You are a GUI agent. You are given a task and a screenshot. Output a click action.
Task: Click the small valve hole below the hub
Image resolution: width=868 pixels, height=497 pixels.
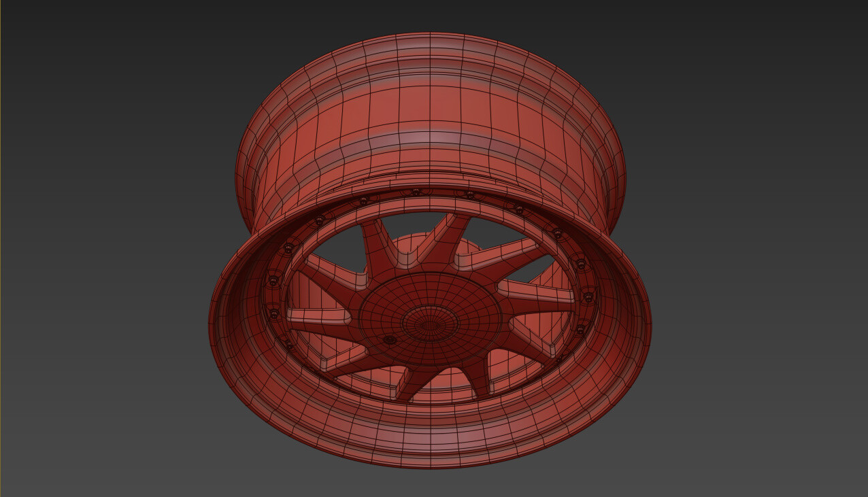click(x=391, y=338)
